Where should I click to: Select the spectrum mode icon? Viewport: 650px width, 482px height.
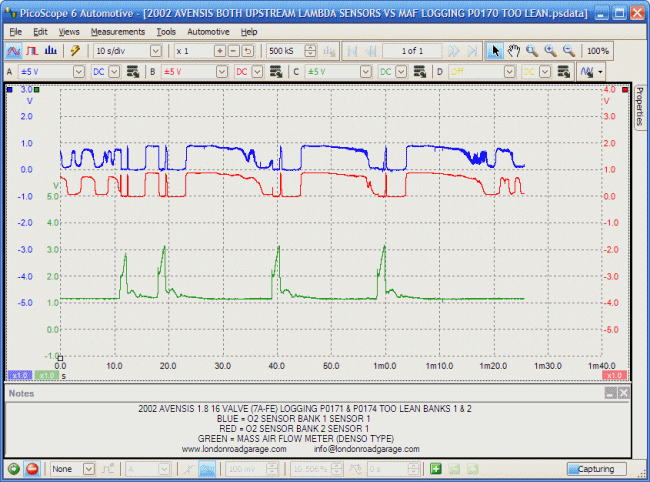click(50, 50)
